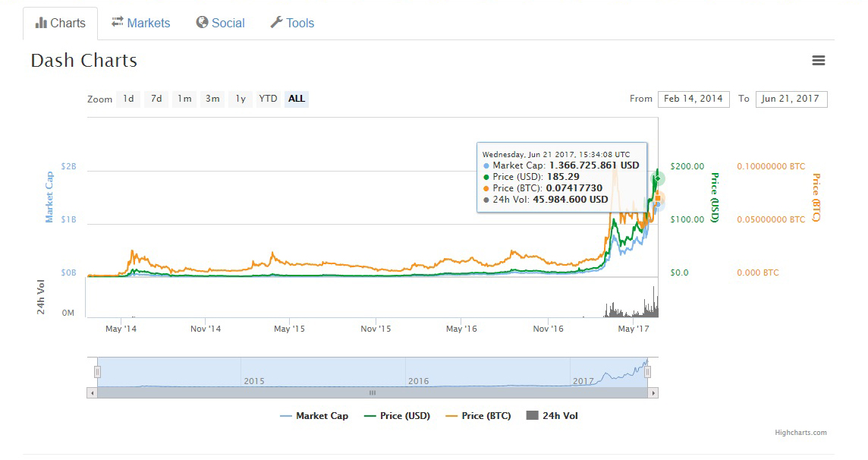Click the $1B market cap axis label

68,219
